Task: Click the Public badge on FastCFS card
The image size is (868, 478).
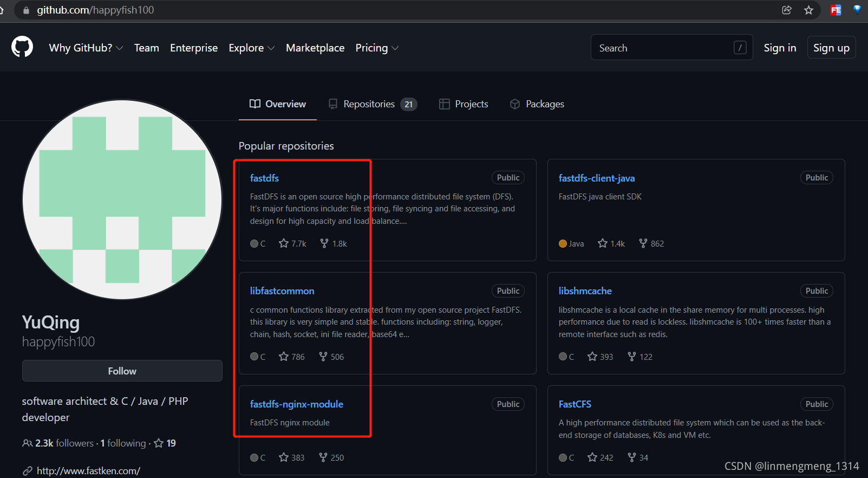Action: [x=817, y=404]
